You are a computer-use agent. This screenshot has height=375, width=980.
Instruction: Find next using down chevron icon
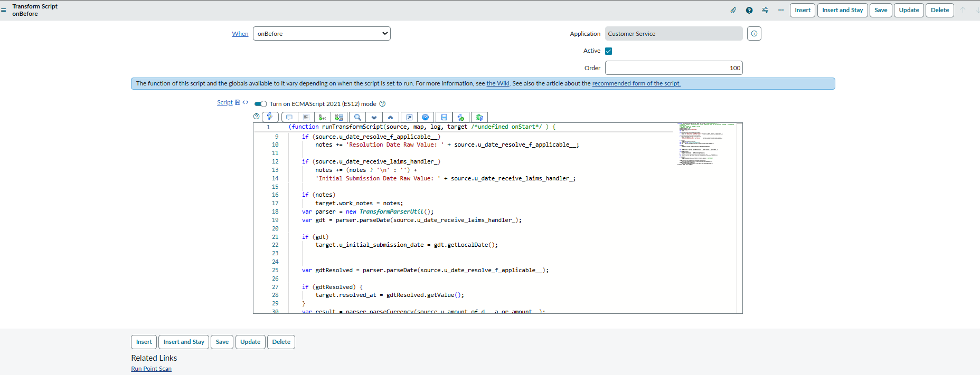[374, 117]
